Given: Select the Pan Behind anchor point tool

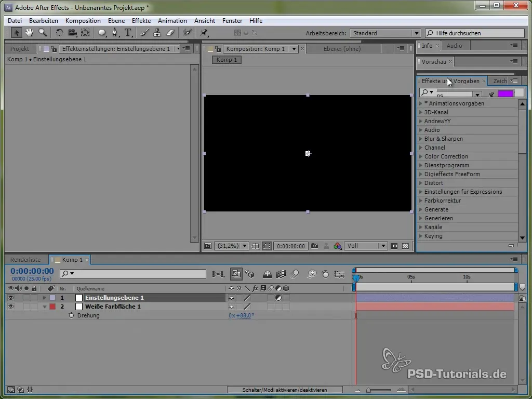Looking at the screenshot, I should (85, 33).
